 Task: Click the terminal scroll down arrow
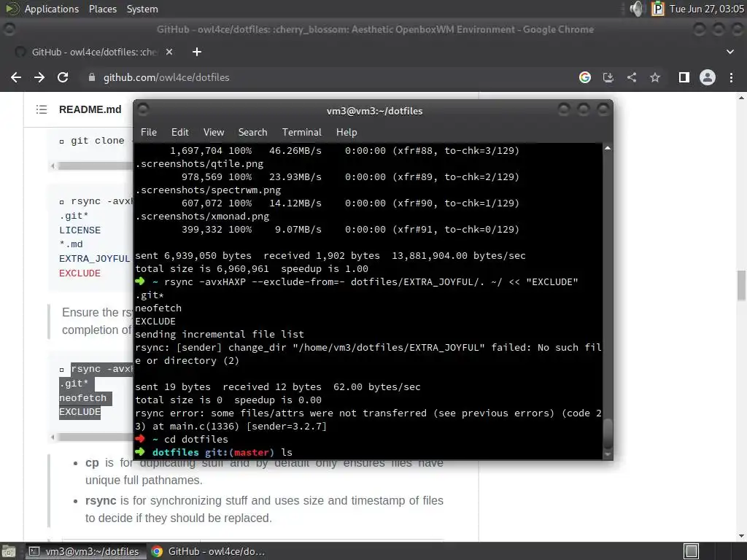coord(608,455)
